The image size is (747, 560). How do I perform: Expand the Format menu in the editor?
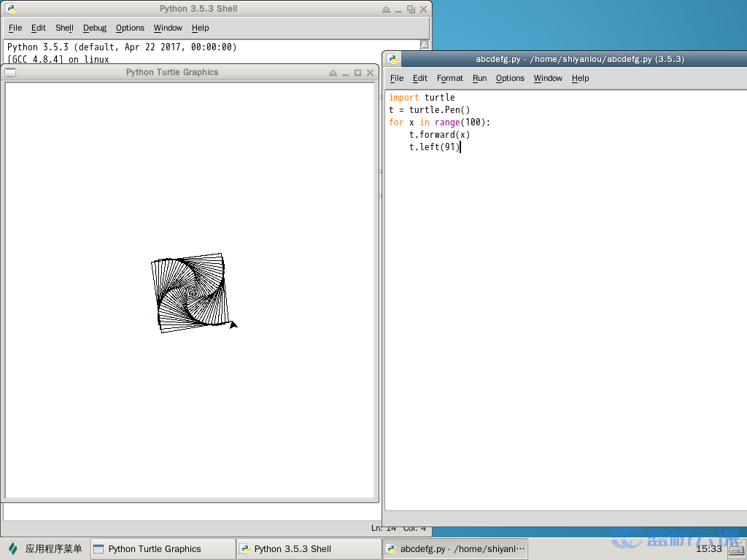click(449, 78)
